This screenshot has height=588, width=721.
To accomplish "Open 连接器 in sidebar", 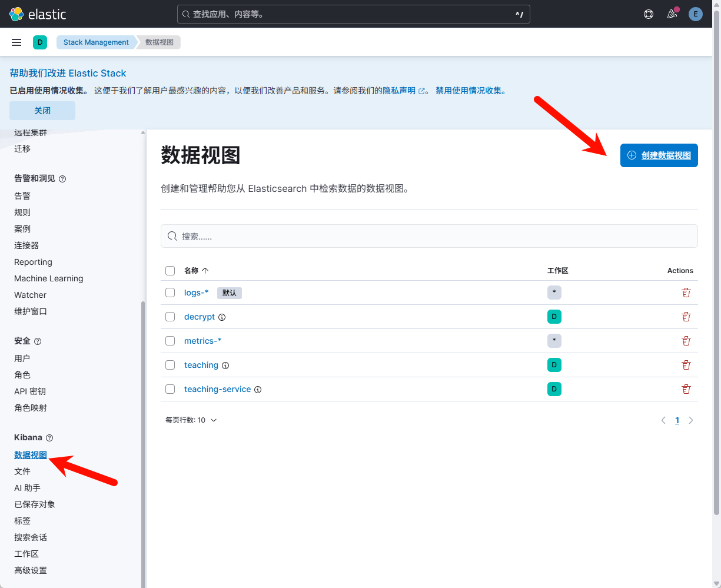I will pos(26,245).
